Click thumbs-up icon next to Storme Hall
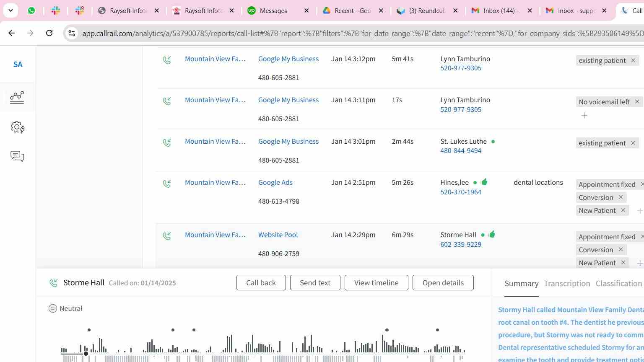The width and height of the screenshot is (644, 362). 492,234
